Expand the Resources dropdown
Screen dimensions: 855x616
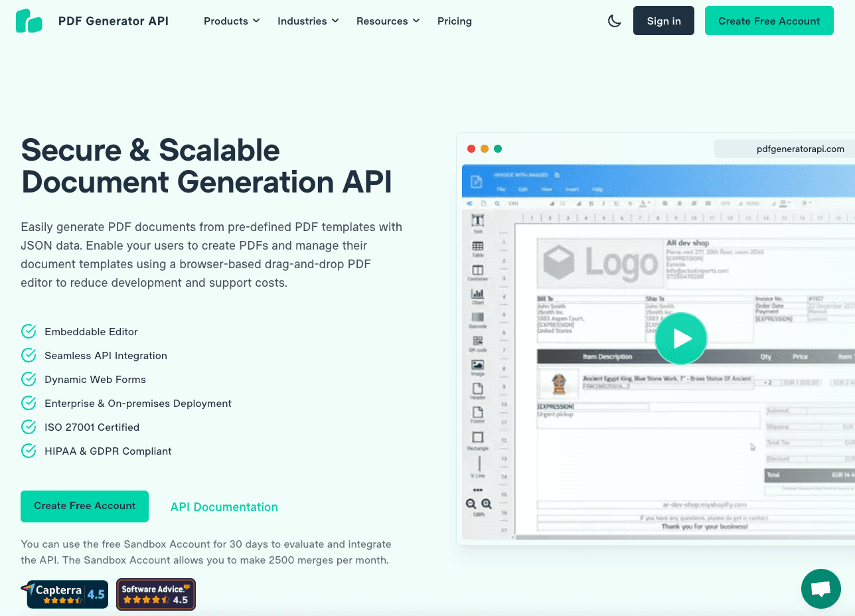pos(388,21)
